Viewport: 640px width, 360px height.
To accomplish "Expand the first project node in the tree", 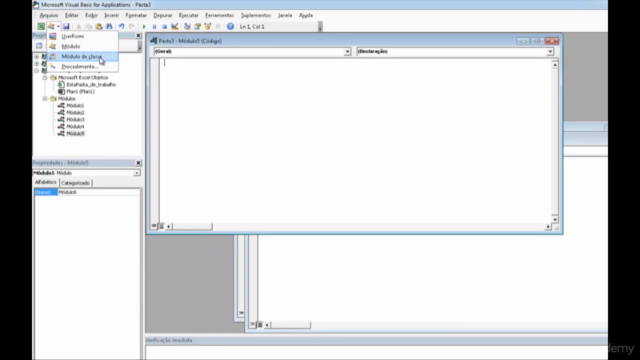I will [37, 57].
